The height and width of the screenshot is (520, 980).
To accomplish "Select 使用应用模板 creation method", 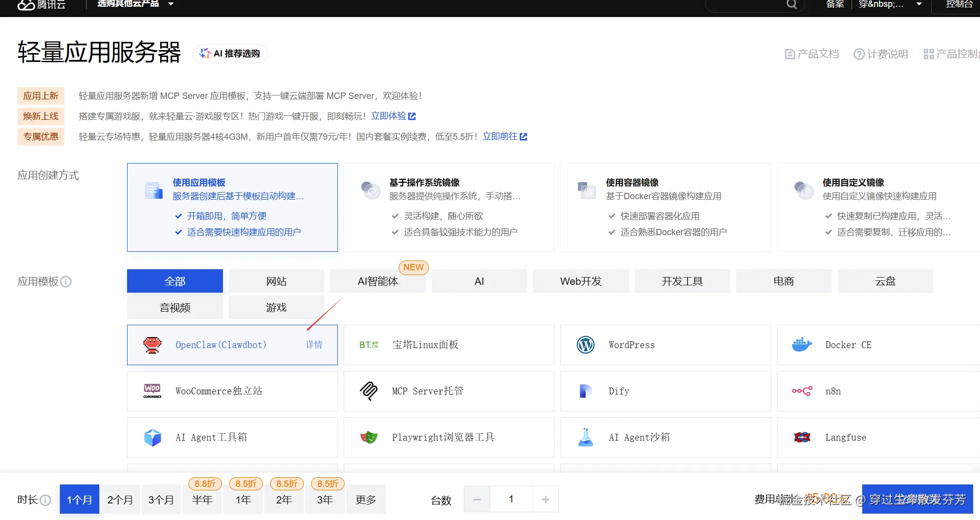I will point(232,207).
